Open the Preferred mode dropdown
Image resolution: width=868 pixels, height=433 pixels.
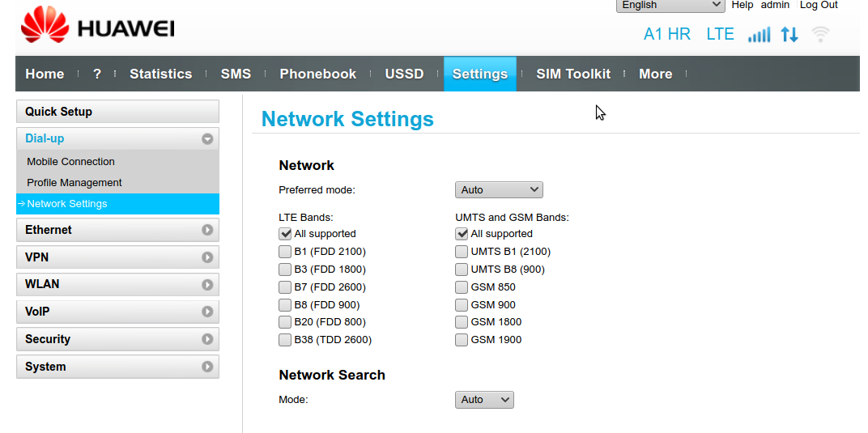[x=499, y=189]
